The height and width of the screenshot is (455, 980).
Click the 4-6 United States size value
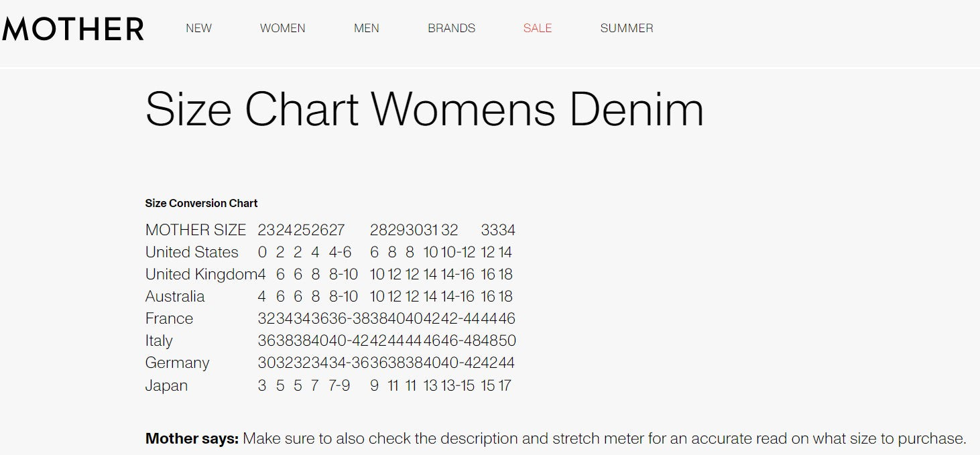point(340,252)
